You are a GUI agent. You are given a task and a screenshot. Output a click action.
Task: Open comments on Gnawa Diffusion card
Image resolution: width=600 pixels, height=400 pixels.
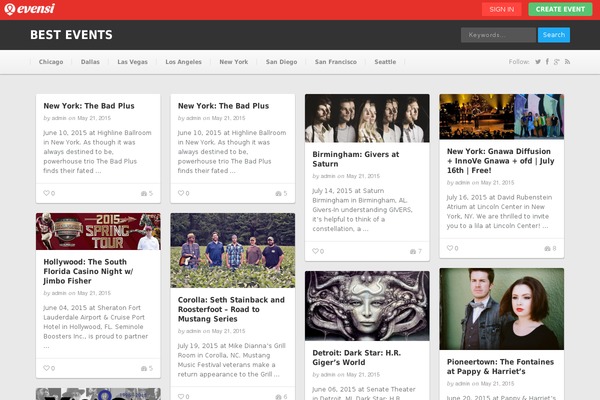550,248
